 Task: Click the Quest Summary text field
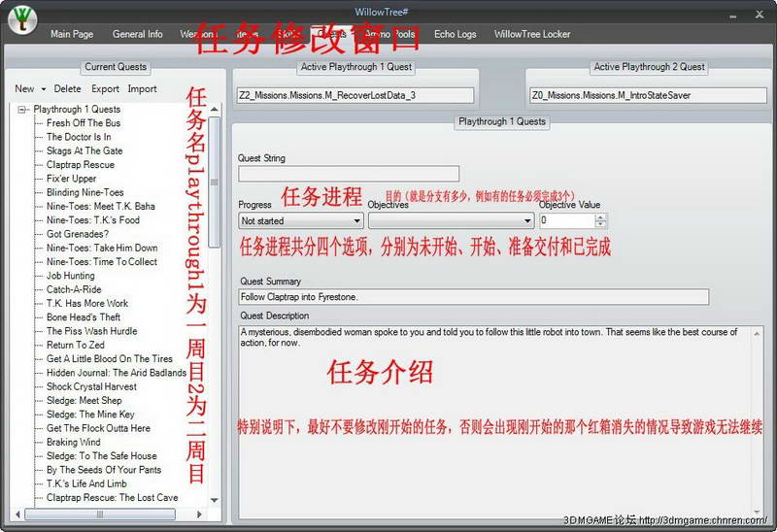[473, 297]
